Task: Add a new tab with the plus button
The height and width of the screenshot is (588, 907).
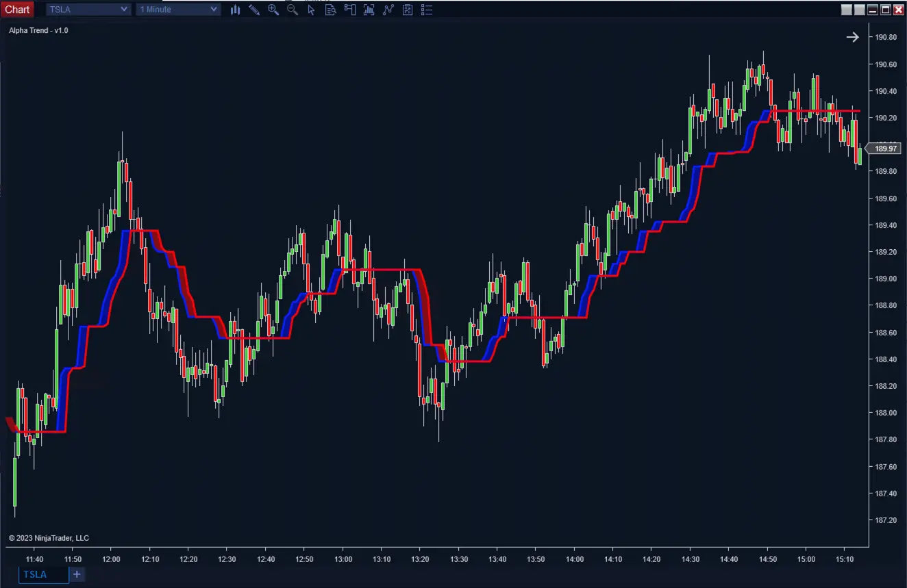Action: [x=76, y=574]
